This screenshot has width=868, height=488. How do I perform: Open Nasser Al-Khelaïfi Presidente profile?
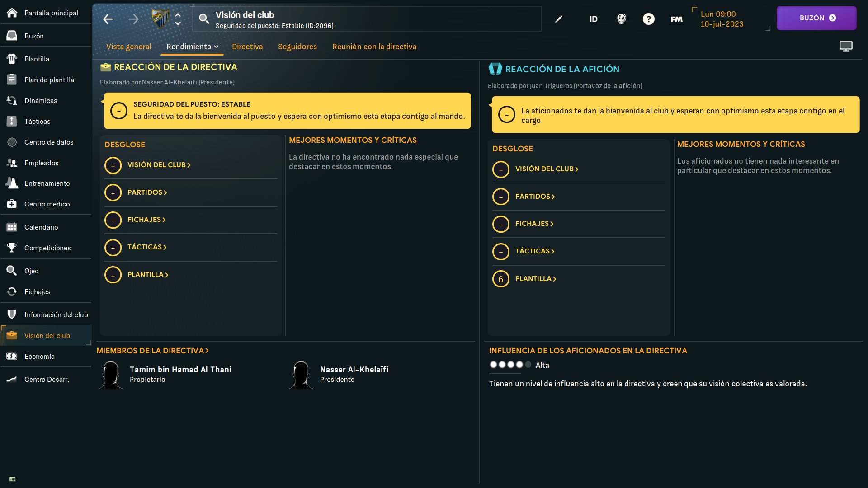[354, 370]
